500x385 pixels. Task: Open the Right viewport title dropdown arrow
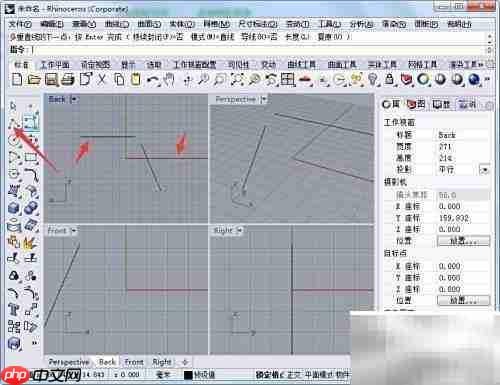239,230
